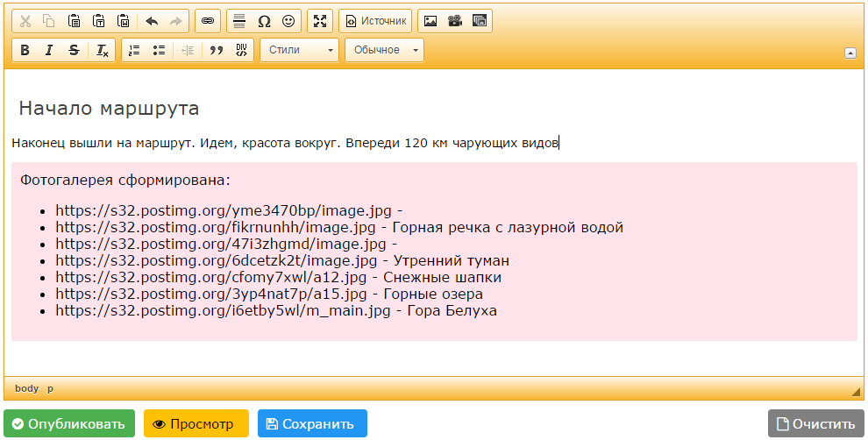Insert an image via picture icon
Screen dimensions: 868x440
click(430, 21)
